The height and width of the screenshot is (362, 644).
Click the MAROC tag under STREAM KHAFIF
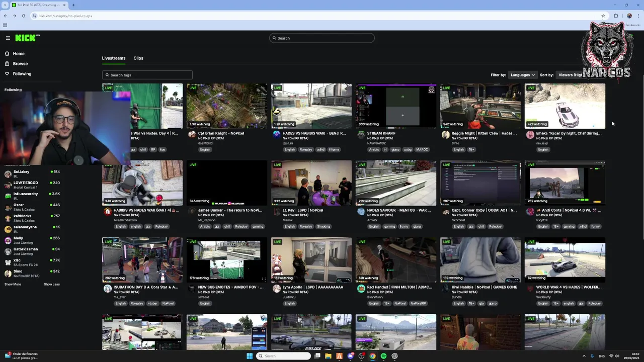pyautogui.click(x=422, y=150)
